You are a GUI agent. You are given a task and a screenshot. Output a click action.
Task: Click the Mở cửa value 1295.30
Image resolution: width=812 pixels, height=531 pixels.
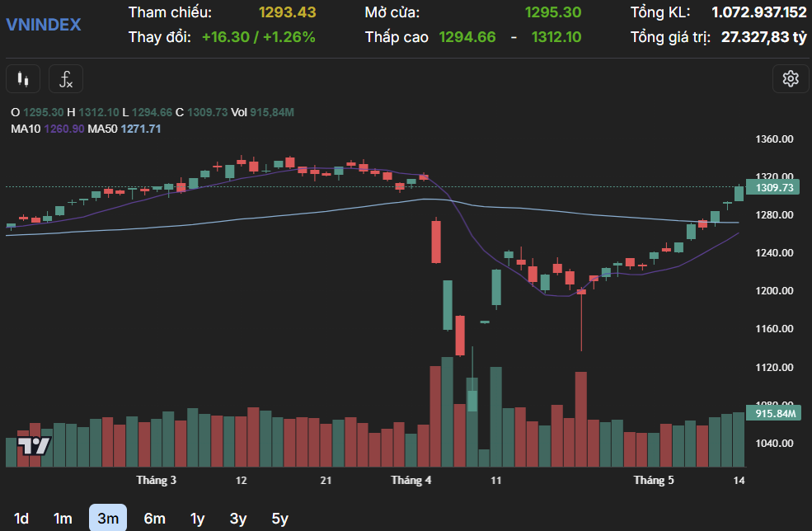tap(553, 12)
